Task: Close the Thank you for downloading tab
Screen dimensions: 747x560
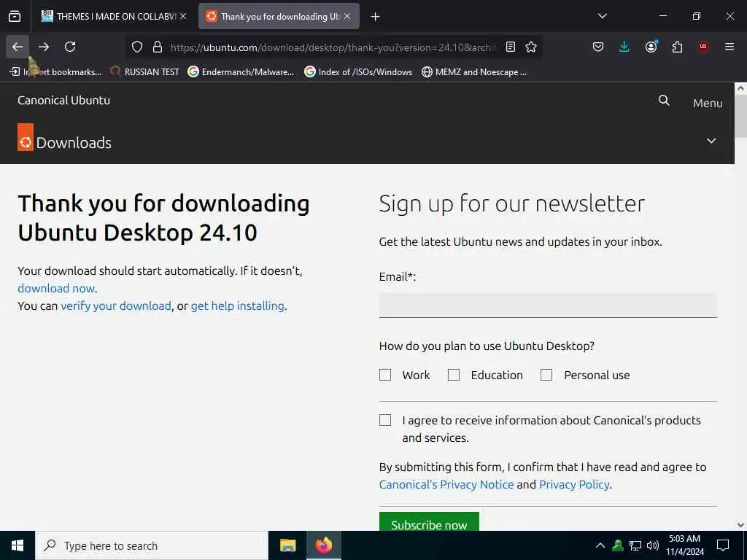Action: tap(347, 16)
